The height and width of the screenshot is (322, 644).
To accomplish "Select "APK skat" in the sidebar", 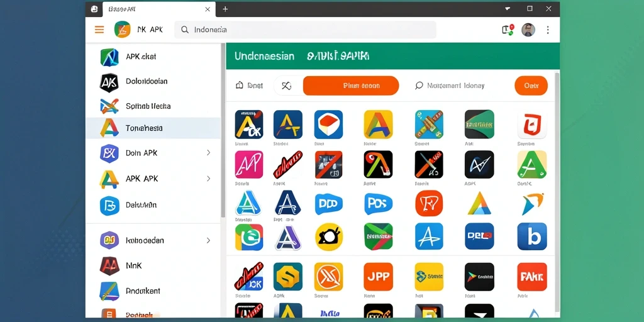I will coord(153,57).
